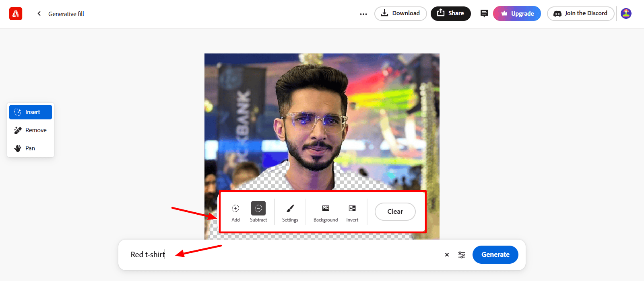Click the Download button
The image size is (644, 281).
400,13
